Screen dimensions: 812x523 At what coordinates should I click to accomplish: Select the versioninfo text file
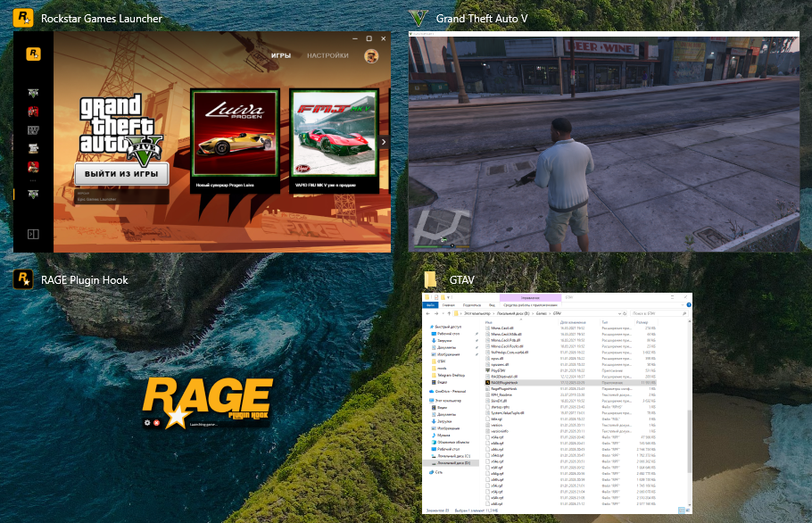tap(499, 431)
